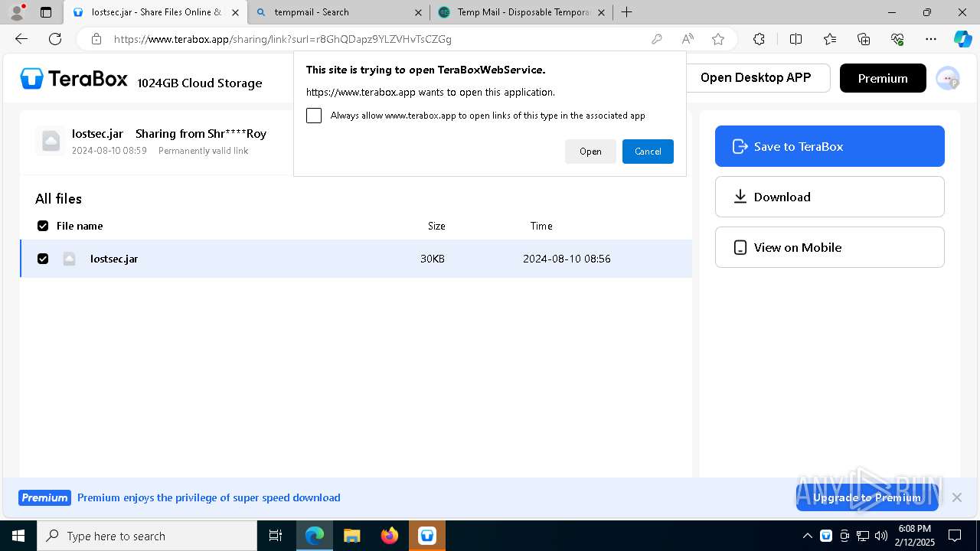Switch to the tempmail Search tab

tap(339, 12)
